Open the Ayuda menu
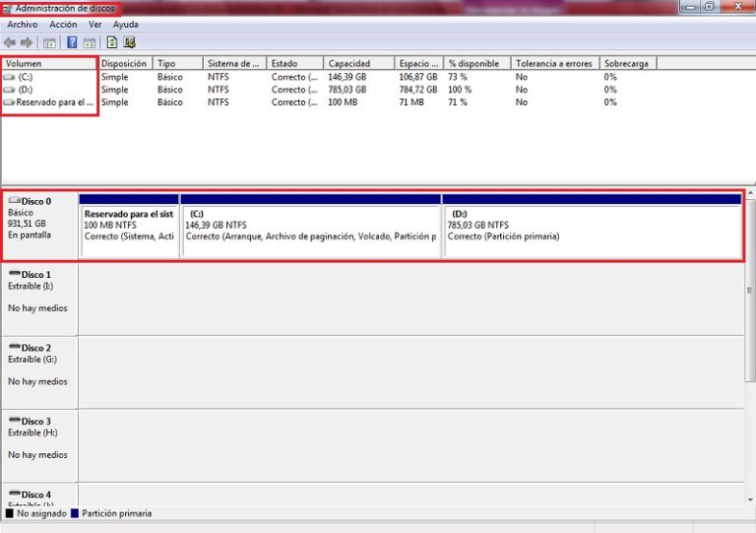Image resolution: width=756 pixels, height=533 pixels. 126,24
